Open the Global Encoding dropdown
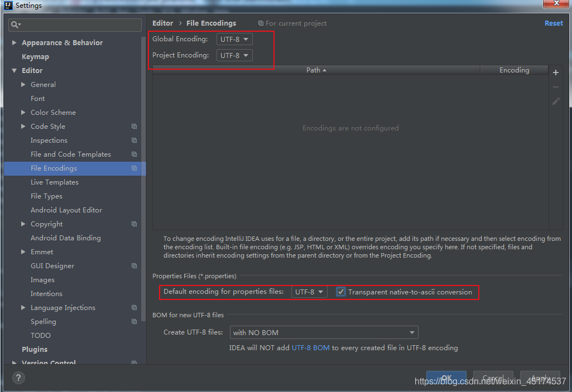The image size is (572, 392). point(234,39)
